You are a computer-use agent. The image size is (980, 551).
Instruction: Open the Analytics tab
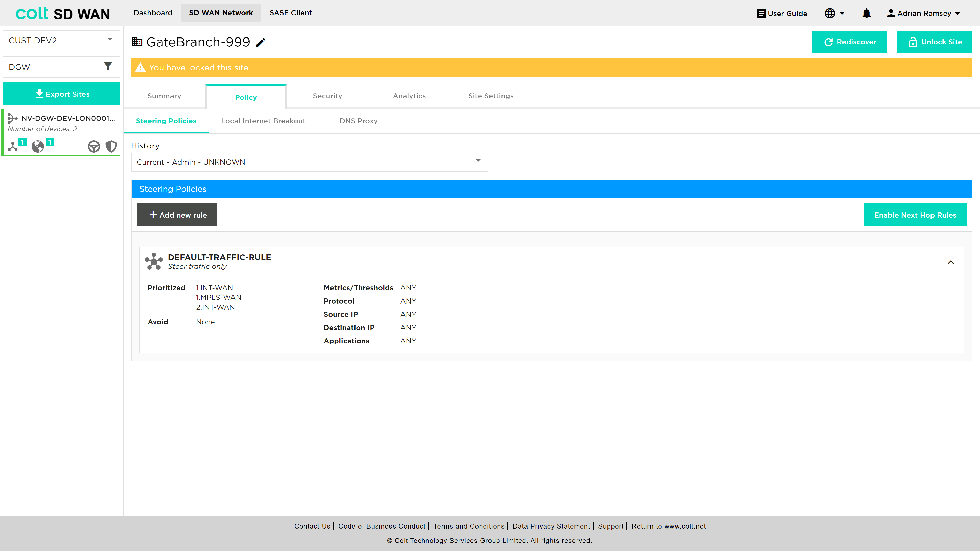pyautogui.click(x=409, y=96)
